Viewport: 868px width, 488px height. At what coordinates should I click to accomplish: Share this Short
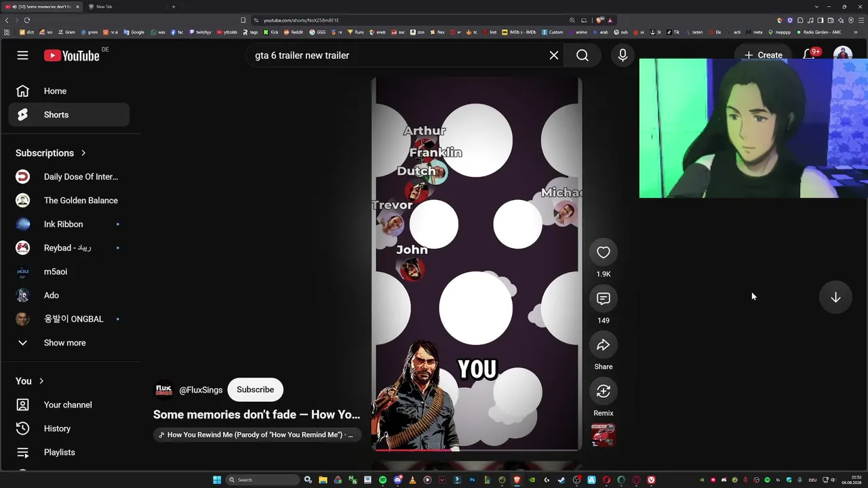click(x=603, y=345)
